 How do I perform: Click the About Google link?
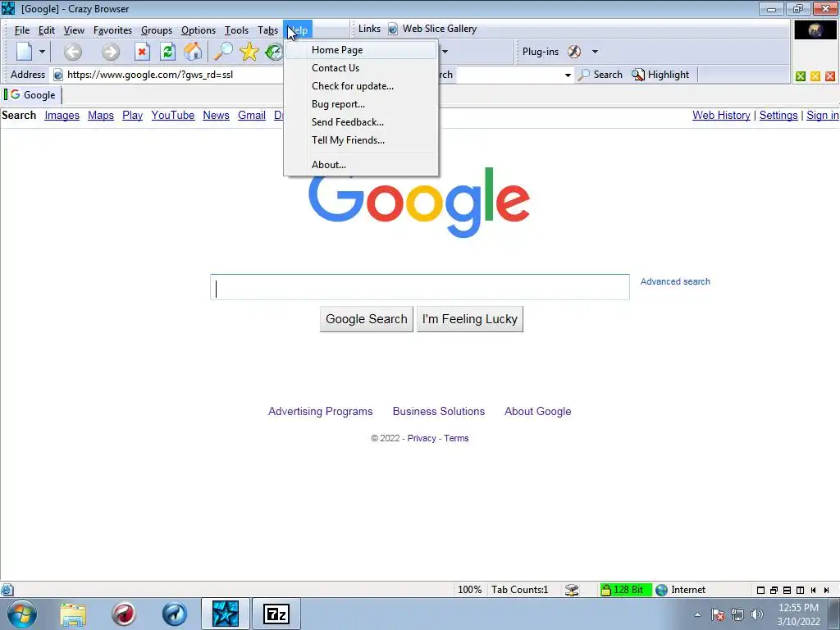[x=538, y=412]
